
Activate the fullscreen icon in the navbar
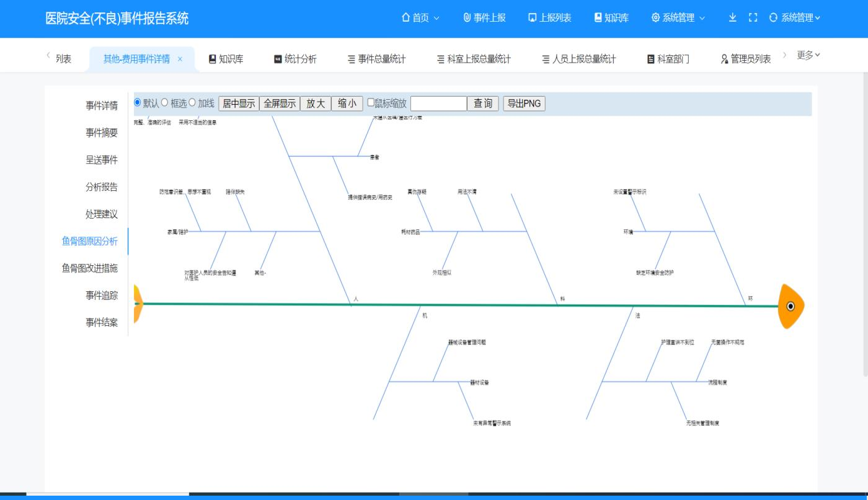point(752,18)
